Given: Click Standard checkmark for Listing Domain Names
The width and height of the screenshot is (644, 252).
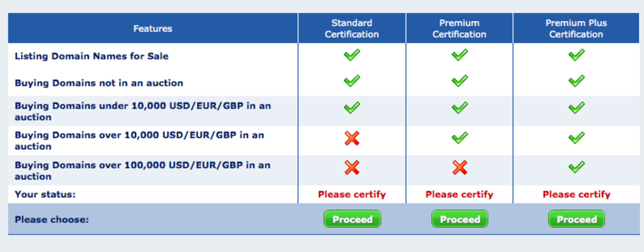Looking at the screenshot, I should click(x=352, y=55).
